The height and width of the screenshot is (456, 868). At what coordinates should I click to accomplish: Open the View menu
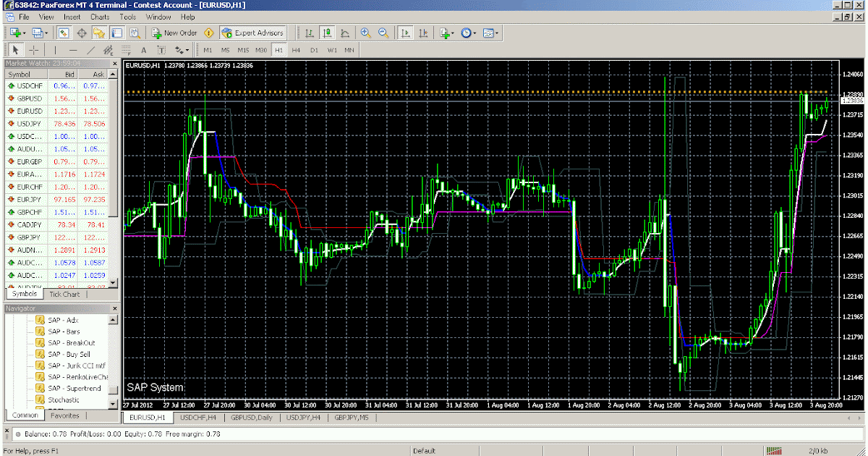pyautogui.click(x=46, y=16)
